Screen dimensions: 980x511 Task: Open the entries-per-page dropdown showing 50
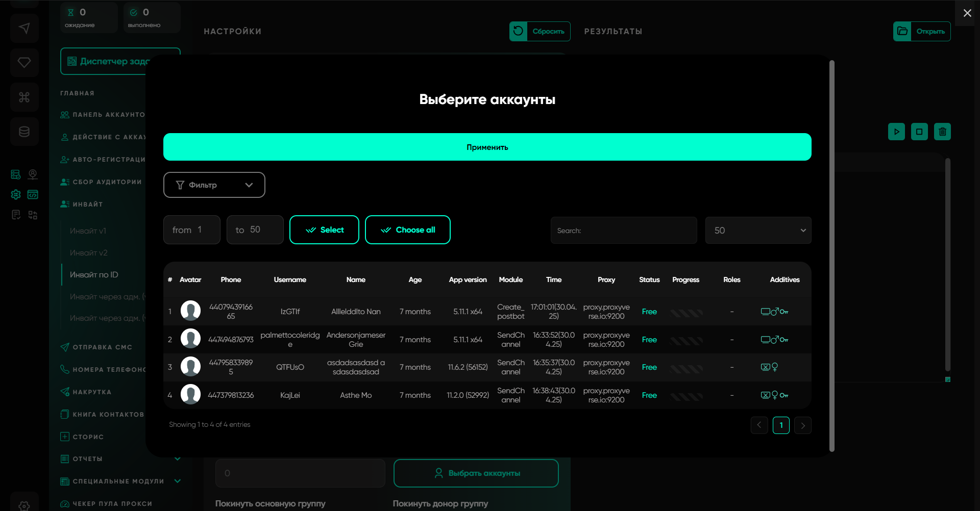(758, 231)
